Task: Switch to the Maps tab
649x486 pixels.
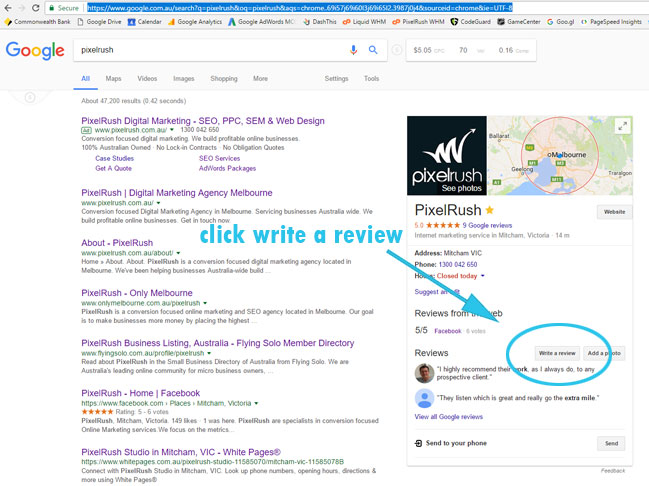Action: (113, 78)
